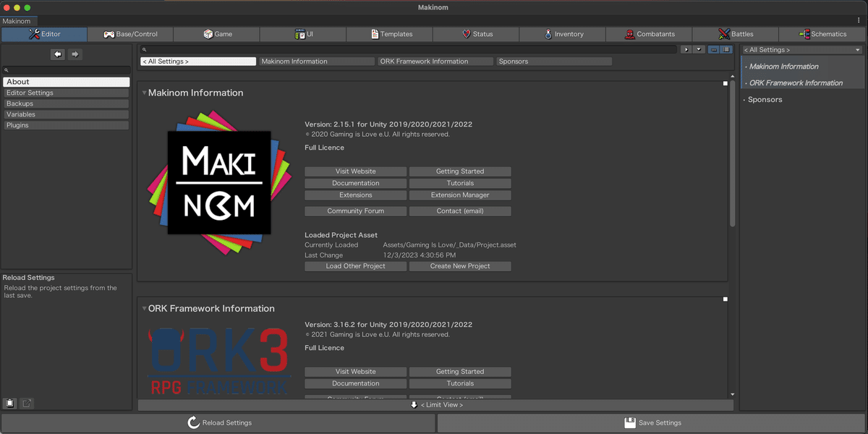
Task: Switch to the Inventory tab
Action: click(x=563, y=34)
